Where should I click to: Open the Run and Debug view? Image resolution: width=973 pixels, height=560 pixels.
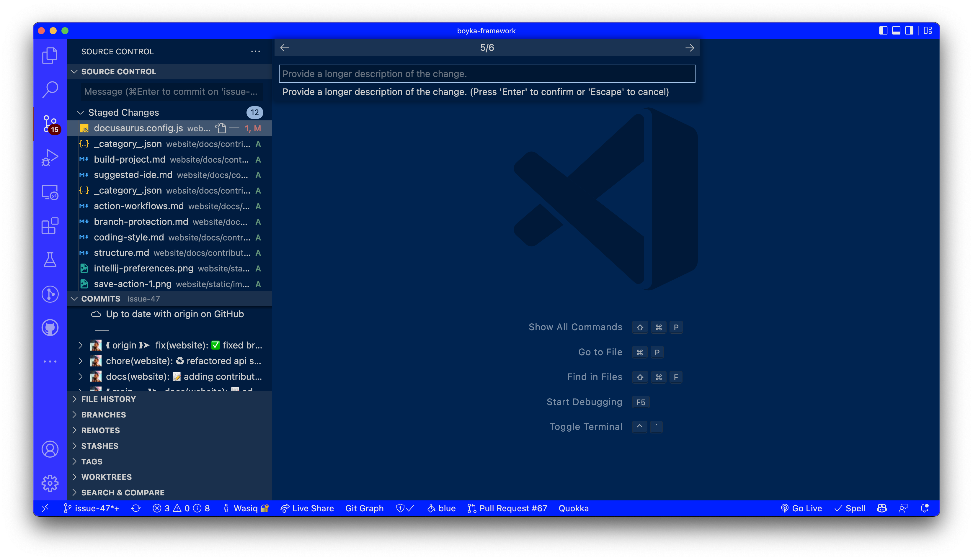(50, 157)
